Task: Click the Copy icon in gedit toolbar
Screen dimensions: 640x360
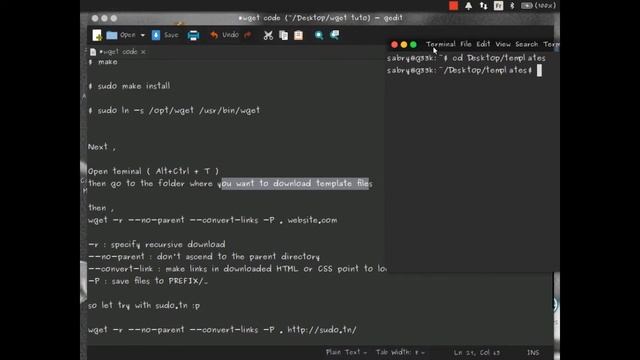Action: pyautogui.click(x=283, y=36)
